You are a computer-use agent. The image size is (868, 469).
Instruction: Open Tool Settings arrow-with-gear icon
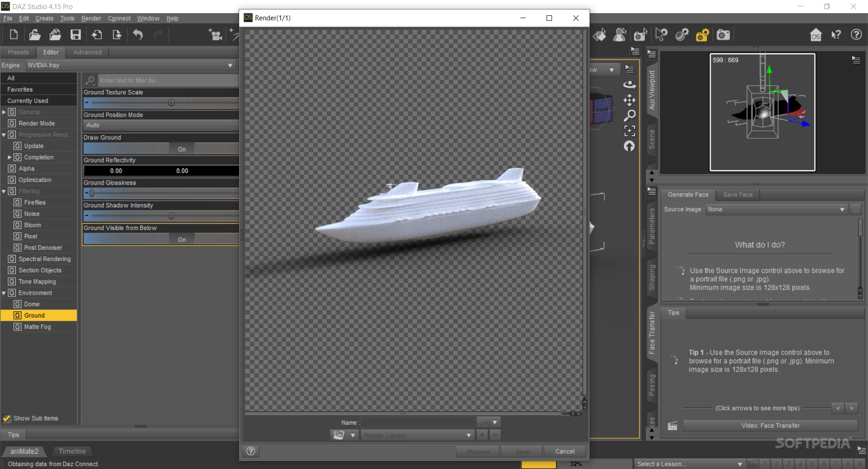point(661,35)
